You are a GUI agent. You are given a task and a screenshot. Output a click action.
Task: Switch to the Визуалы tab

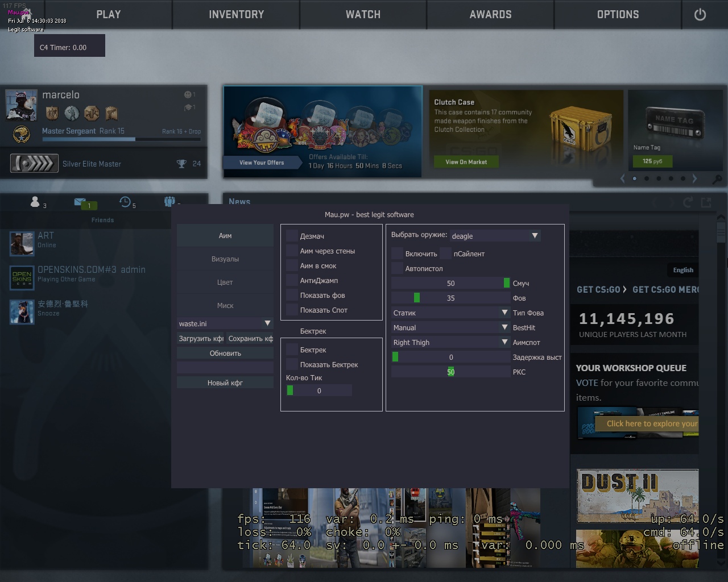225,259
